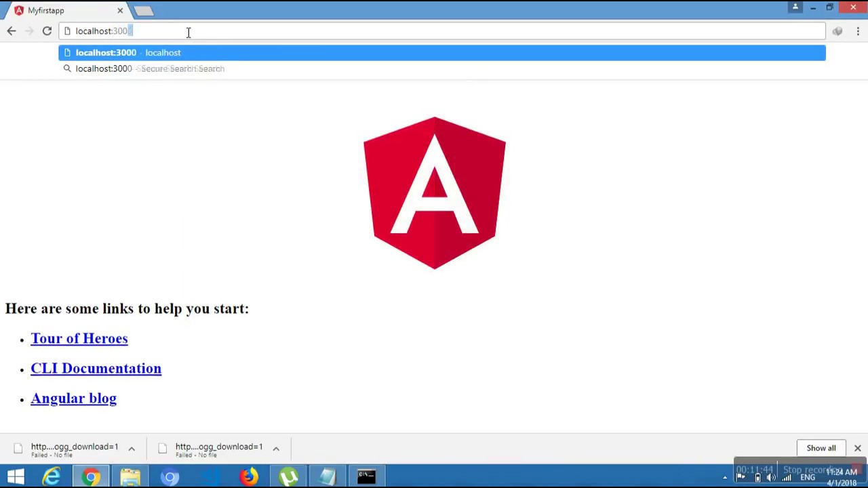Open File Explorer from taskbar
The image size is (868, 488).
(x=130, y=476)
